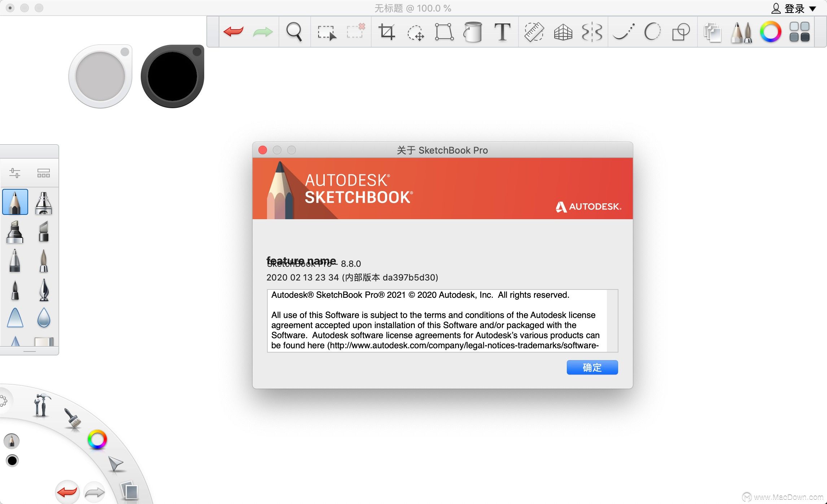Screen dimensions: 827x504
Task: Click the 确定 button in the About dialog
Action: (592, 367)
